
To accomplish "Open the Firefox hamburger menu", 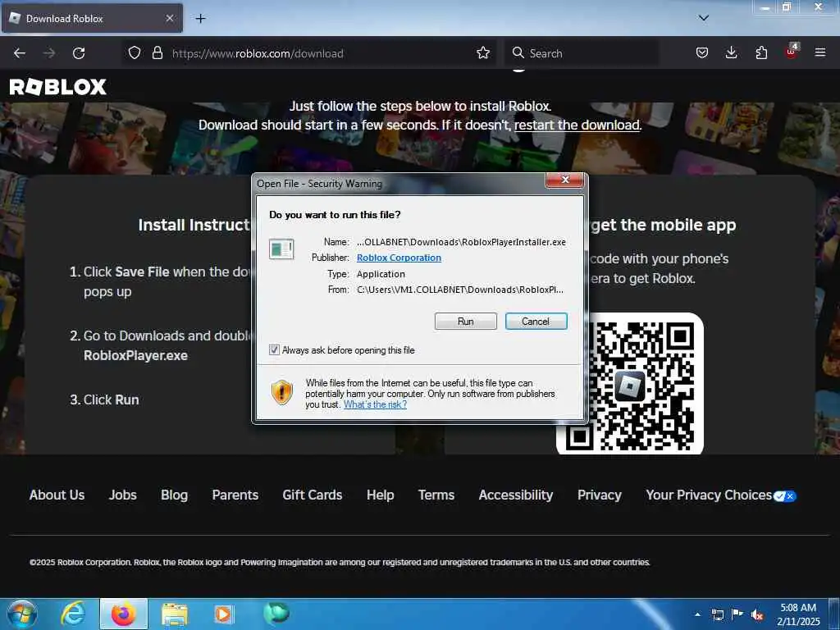I will pos(820,53).
